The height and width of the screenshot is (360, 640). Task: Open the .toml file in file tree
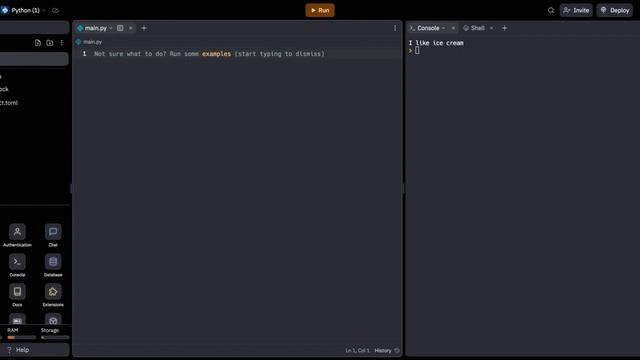pos(9,103)
